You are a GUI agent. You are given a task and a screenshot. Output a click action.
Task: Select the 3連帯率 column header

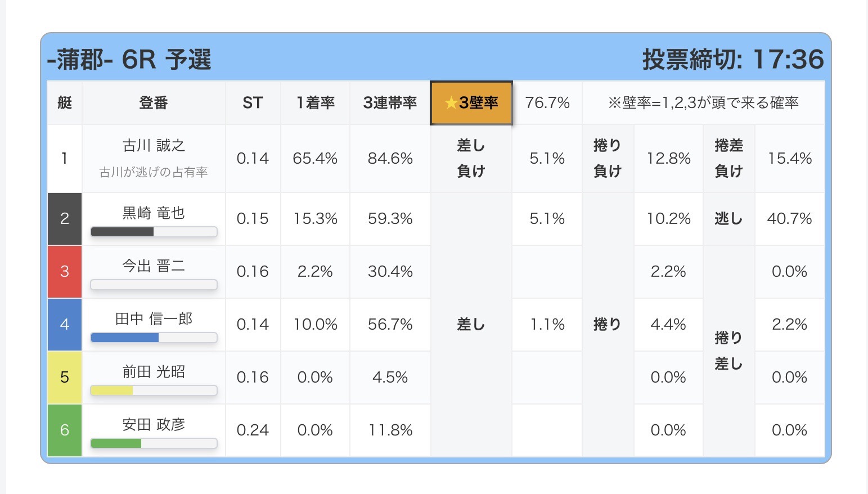(390, 103)
